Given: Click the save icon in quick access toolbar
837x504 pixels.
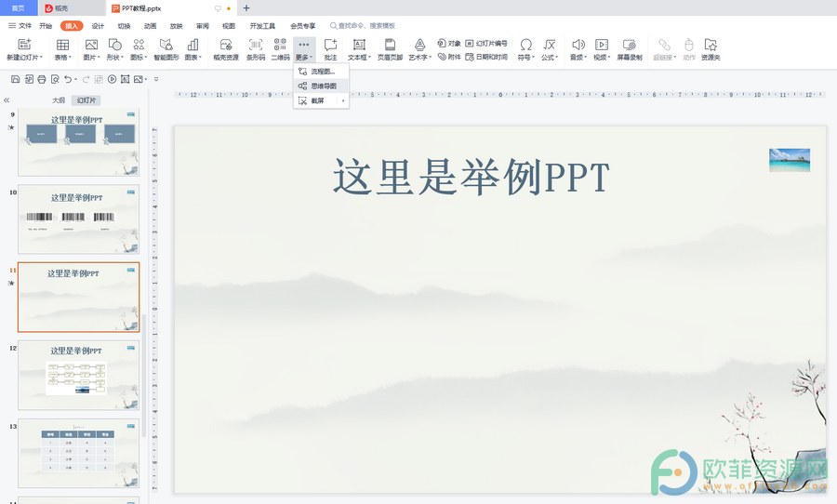Looking at the screenshot, I should click(x=16, y=79).
